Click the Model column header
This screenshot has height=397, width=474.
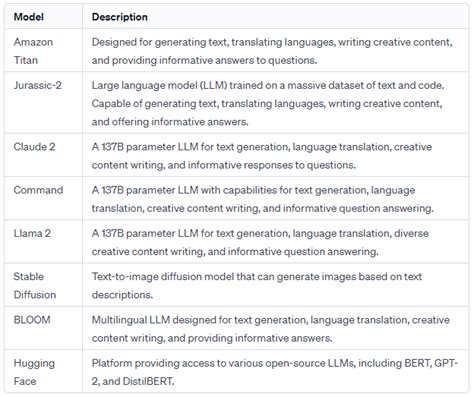(29, 17)
